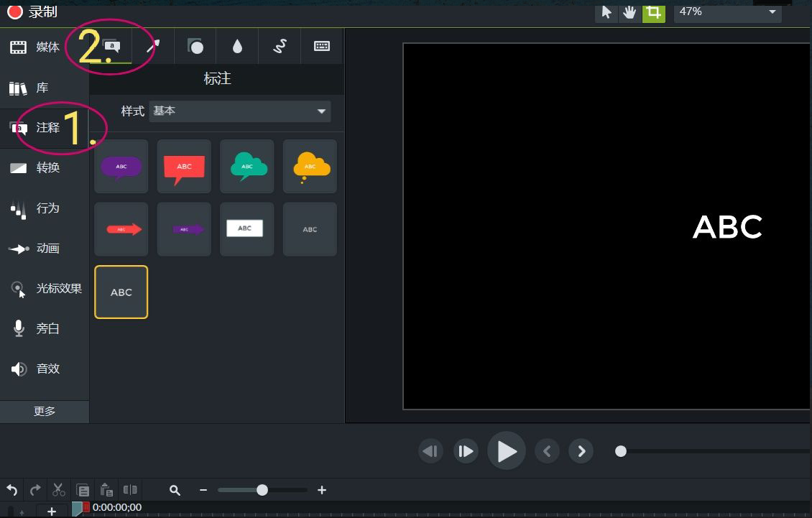
Task: Select the sketch motion annotation tab
Action: 280,47
